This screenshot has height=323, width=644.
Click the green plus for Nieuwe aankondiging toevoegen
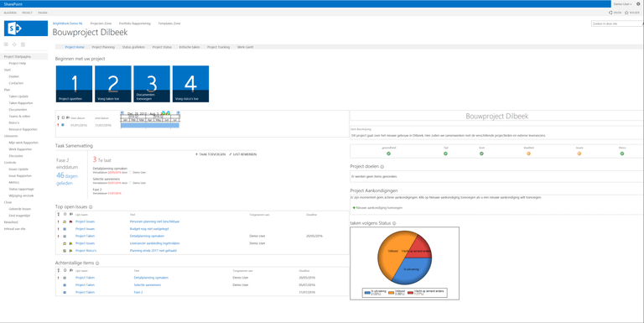[354, 208]
